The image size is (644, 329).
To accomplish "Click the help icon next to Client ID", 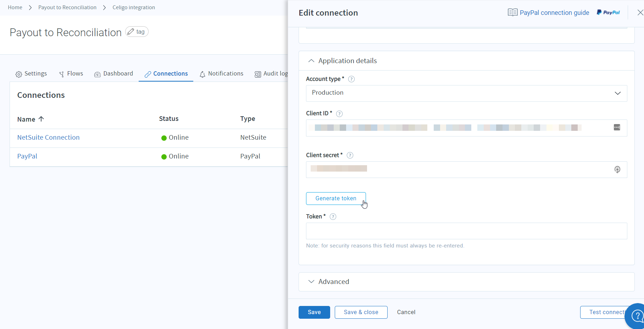I will [339, 114].
